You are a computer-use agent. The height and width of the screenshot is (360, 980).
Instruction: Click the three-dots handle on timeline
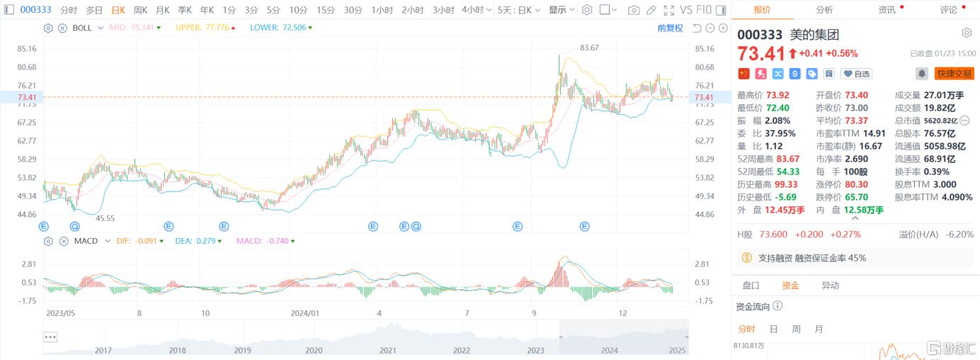tap(50, 337)
